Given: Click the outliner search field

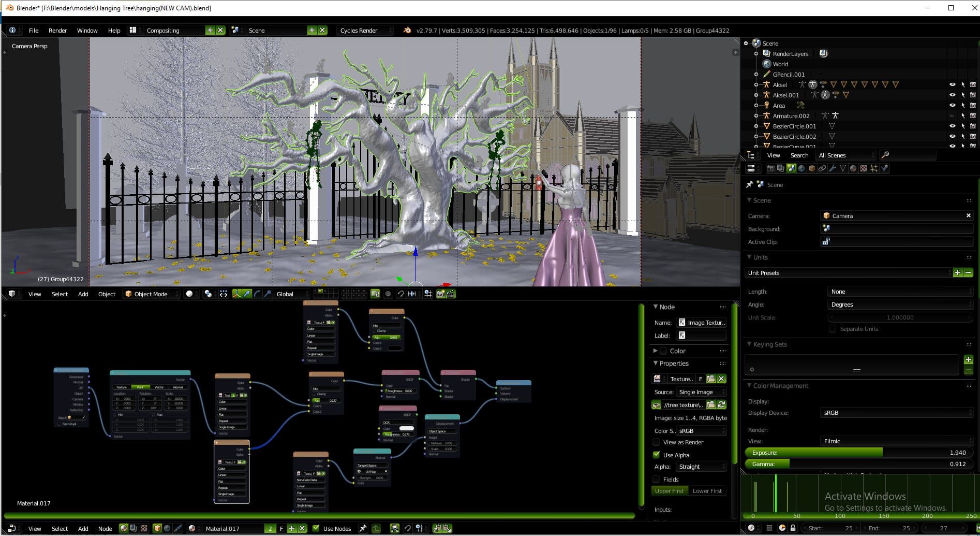Looking at the screenshot, I should click(x=911, y=155).
